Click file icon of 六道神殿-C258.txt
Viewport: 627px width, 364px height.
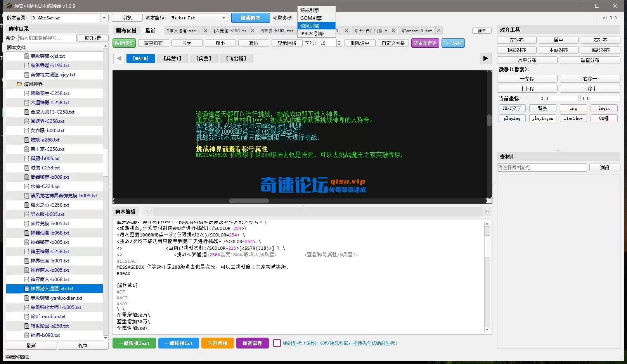[27, 103]
